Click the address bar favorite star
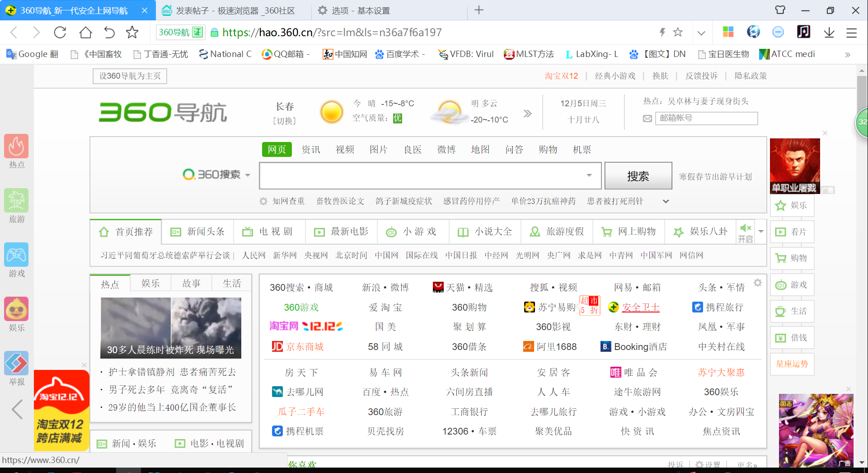The width and height of the screenshot is (868, 473). tap(678, 32)
